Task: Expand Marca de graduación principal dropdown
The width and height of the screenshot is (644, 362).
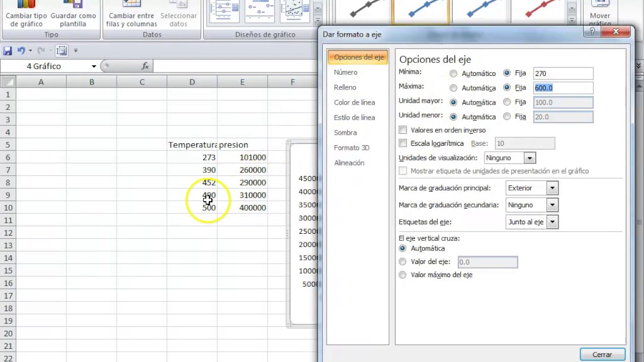Action: 552,188
